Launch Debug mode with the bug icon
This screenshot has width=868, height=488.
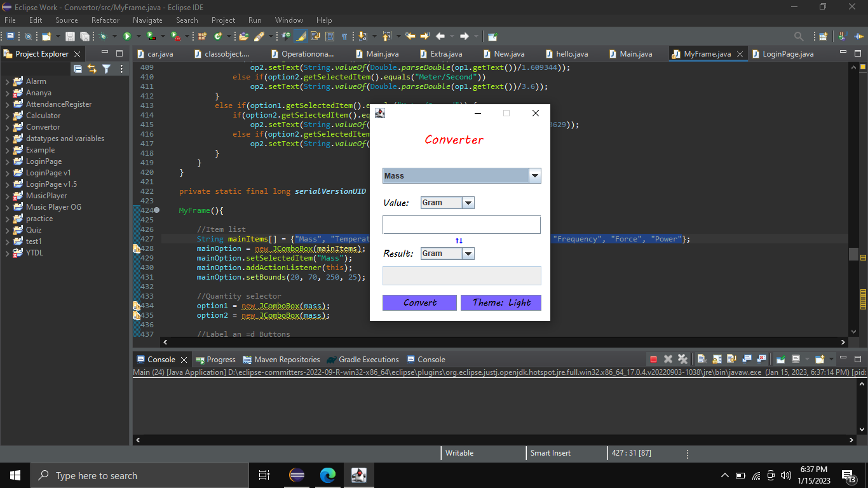click(x=103, y=36)
